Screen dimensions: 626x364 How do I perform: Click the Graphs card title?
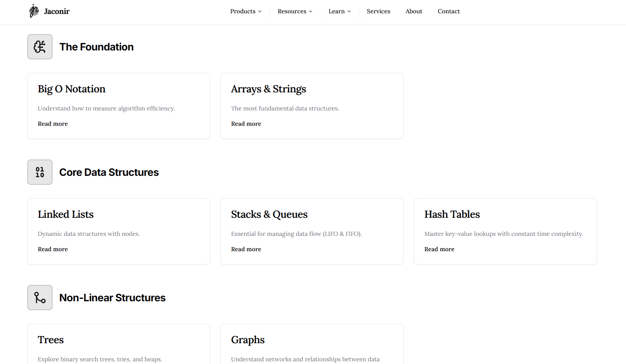pyautogui.click(x=248, y=339)
